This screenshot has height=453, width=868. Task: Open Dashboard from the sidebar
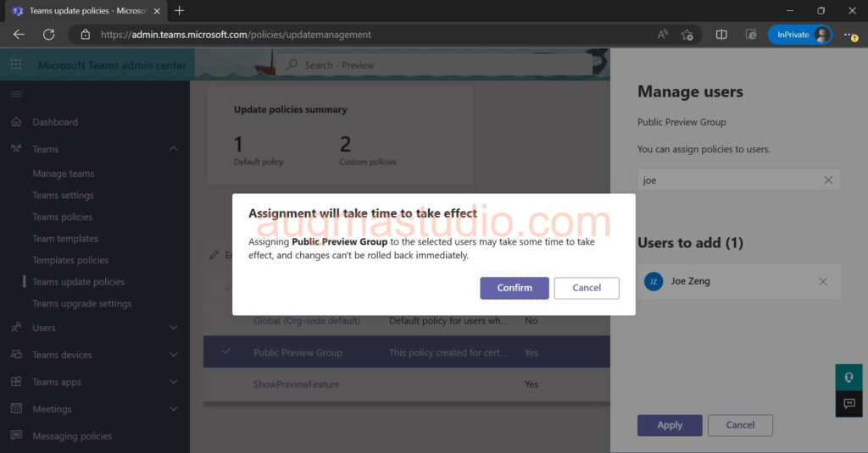pyautogui.click(x=55, y=122)
